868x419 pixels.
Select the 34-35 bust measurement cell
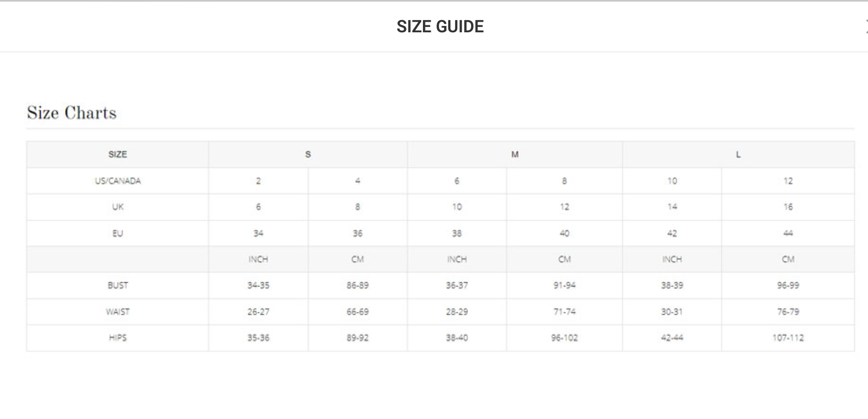[258, 286]
